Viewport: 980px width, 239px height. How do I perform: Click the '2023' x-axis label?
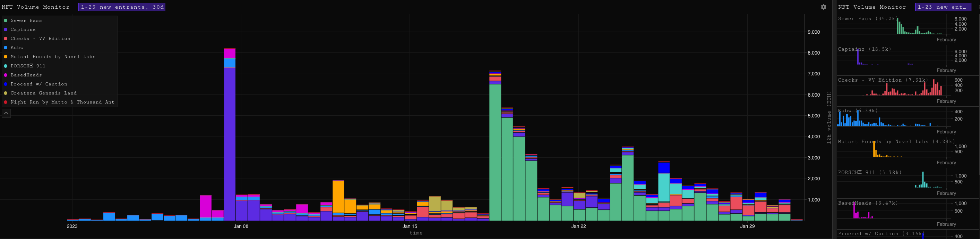click(72, 226)
